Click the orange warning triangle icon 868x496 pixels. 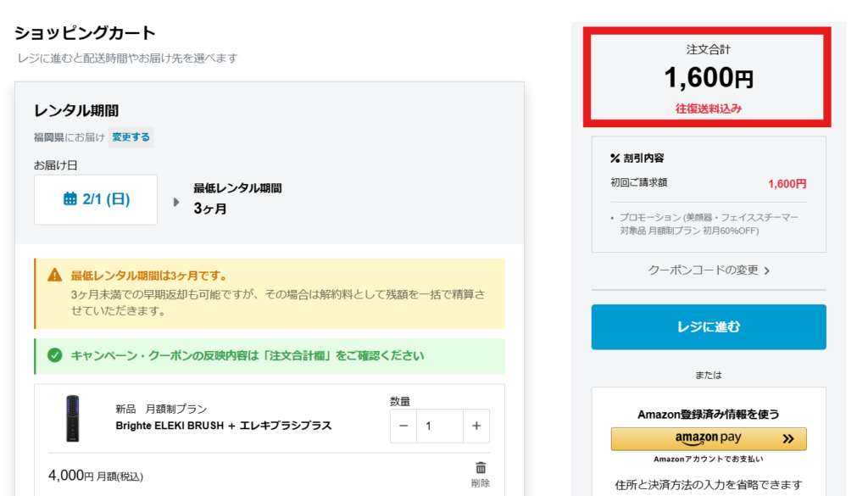tap(55, 275)
